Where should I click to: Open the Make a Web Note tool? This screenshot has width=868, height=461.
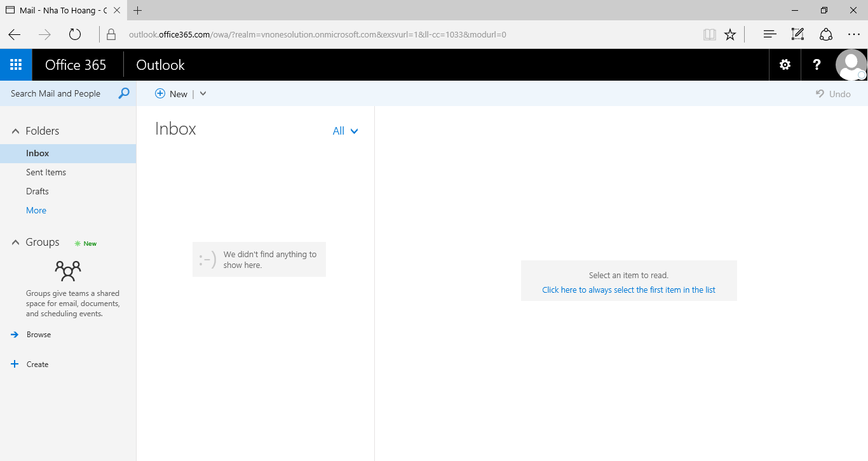point(797,34)
